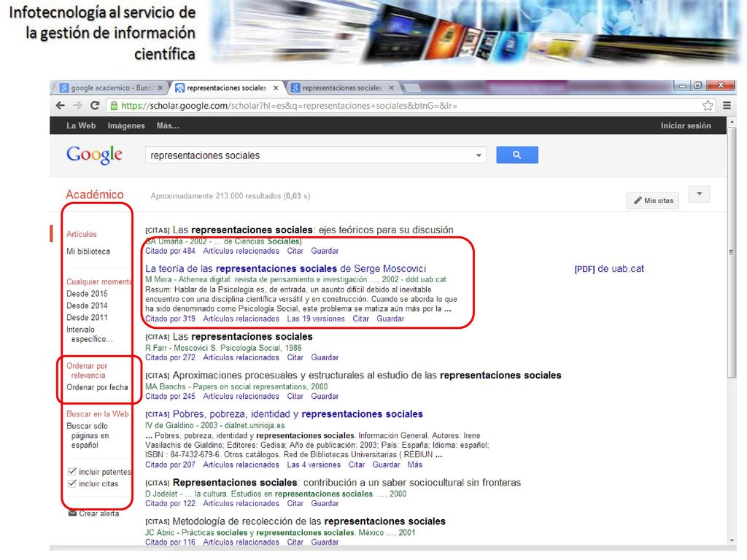747x560 pixels.
Task: Open 'La Web' in the top bar
Action: tap(81, 125)
